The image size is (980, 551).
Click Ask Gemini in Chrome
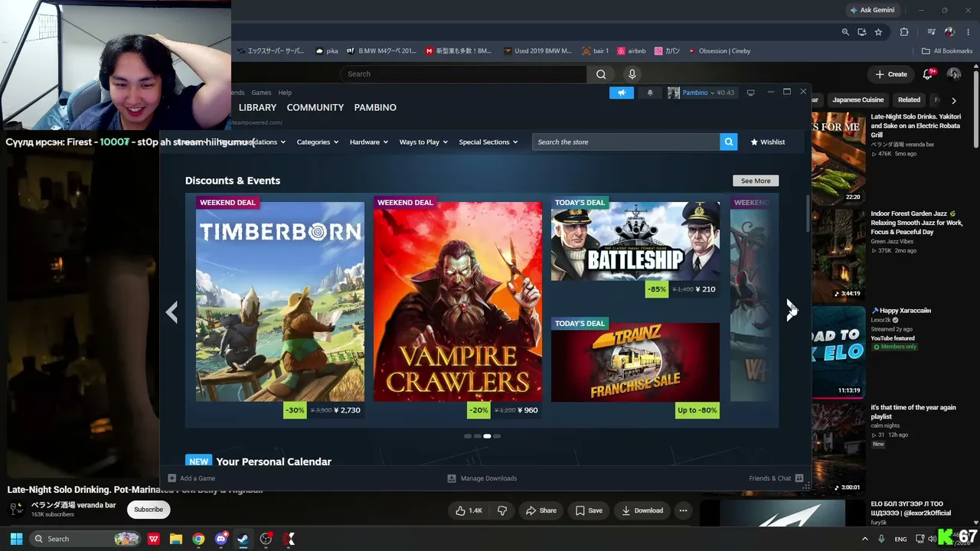pyautogui.click(x=871, y=10)
